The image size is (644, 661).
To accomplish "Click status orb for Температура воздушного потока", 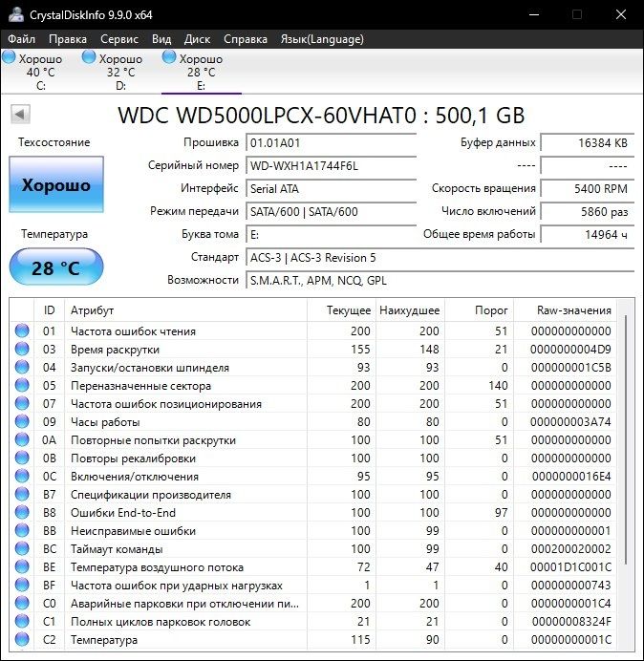I will [22, 566].
